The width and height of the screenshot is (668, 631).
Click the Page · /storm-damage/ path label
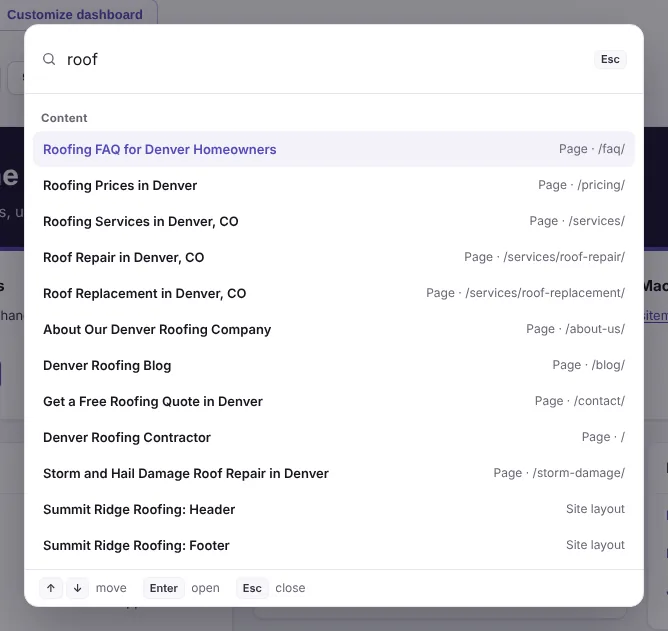point(559,473)
